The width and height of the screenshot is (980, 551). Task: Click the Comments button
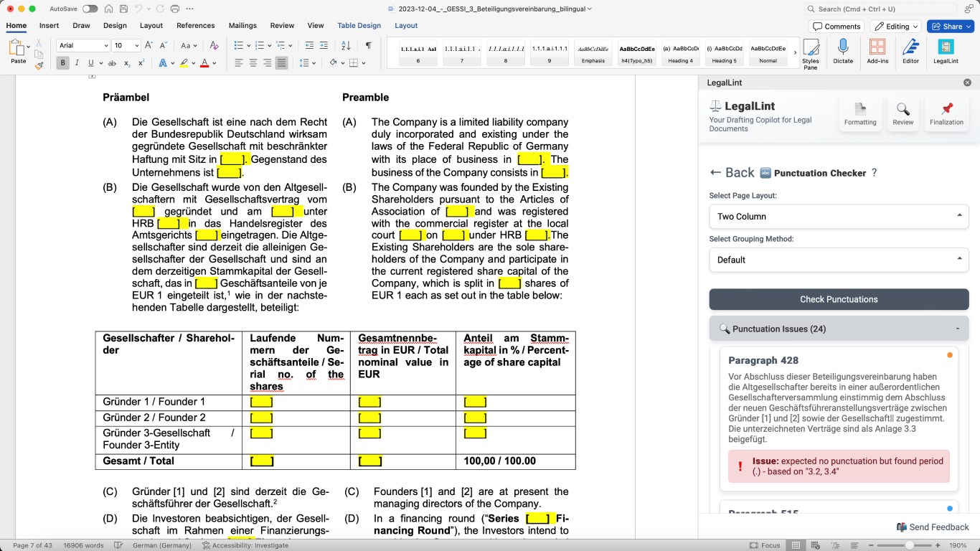click(837, 27)
